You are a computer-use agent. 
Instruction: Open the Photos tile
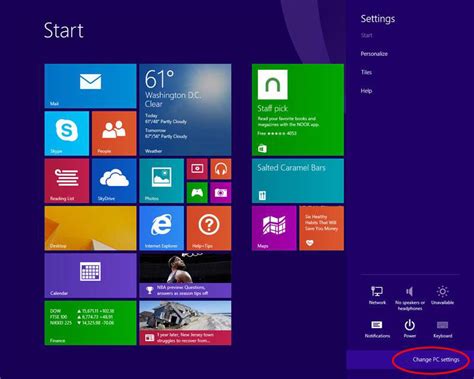point(161,181)
